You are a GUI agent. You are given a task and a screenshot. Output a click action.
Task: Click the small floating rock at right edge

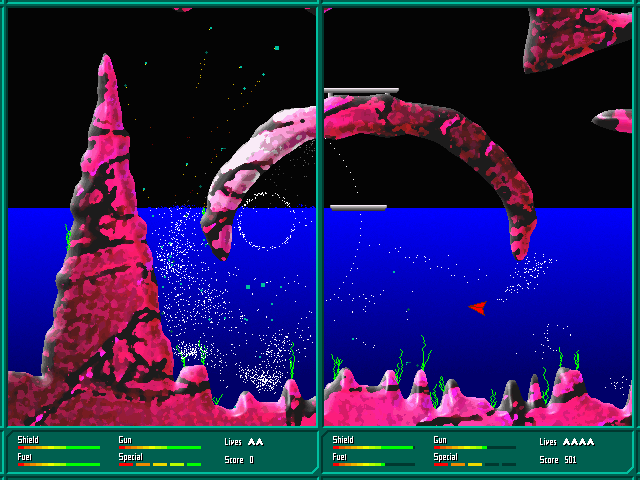612,121
